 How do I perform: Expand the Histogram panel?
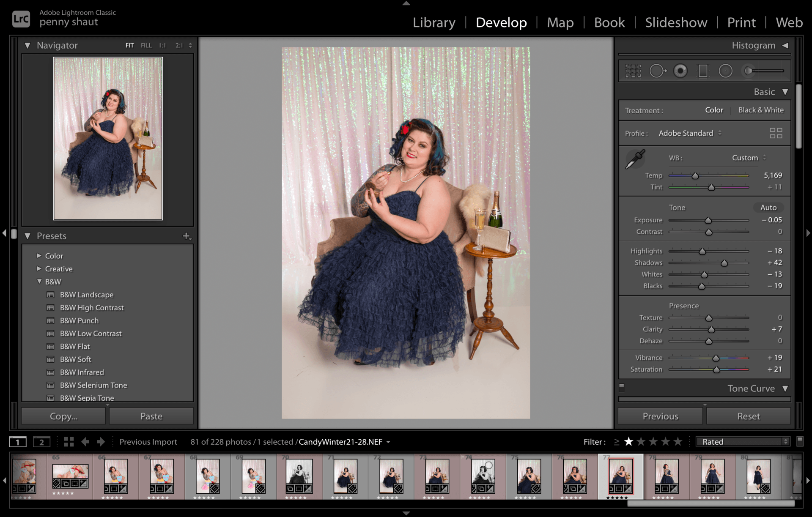[x=785, y=45]
